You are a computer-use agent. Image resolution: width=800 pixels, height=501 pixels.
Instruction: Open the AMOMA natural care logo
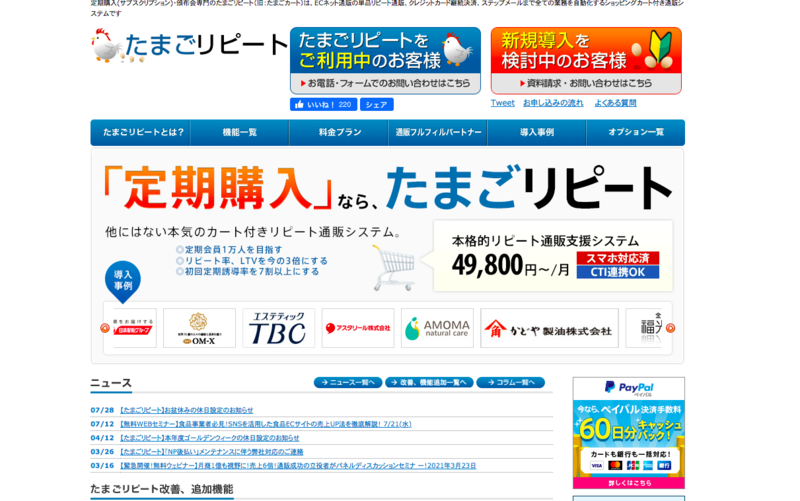437,328
